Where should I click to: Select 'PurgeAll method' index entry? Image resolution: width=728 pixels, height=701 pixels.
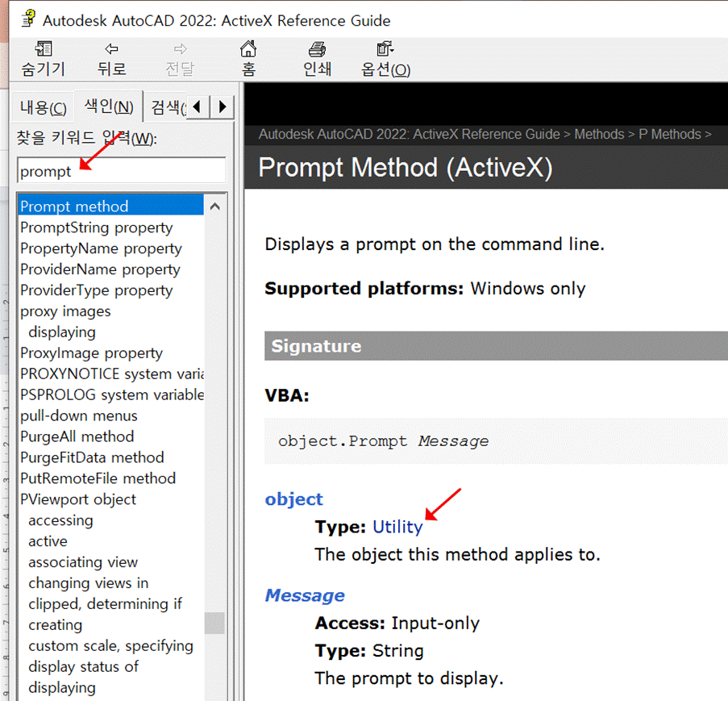click(77, 436)
